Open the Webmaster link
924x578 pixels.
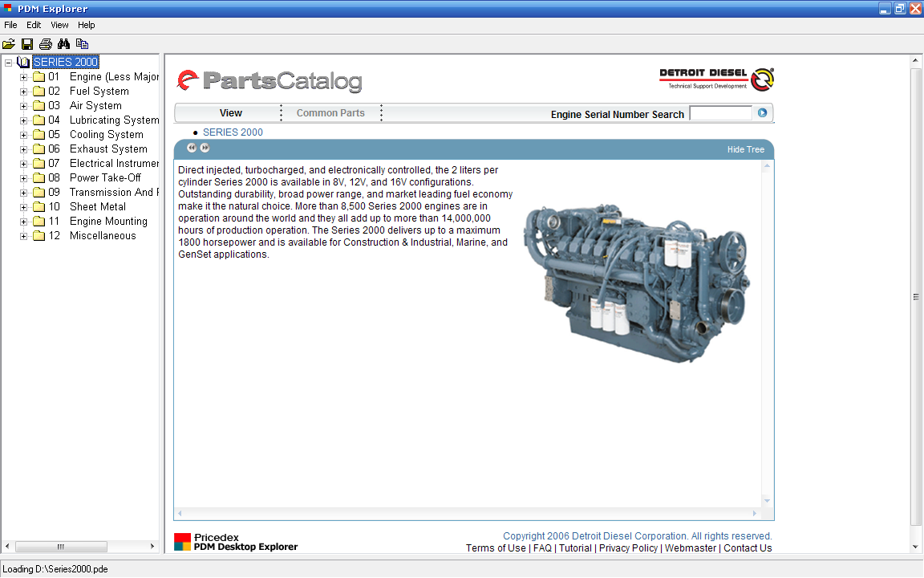[x=690, y=548]
